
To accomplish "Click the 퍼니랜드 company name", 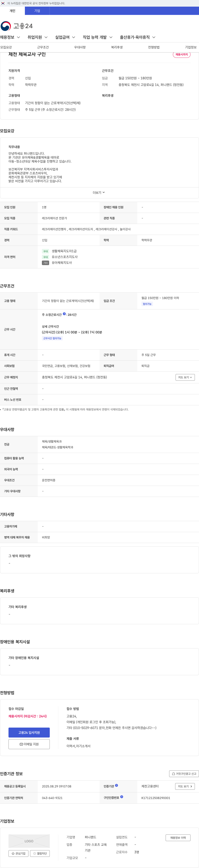I will pos(90,837).
